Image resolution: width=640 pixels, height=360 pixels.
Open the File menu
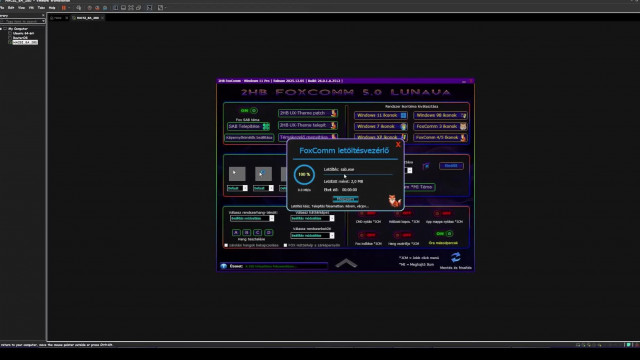(x=2, y=8)
